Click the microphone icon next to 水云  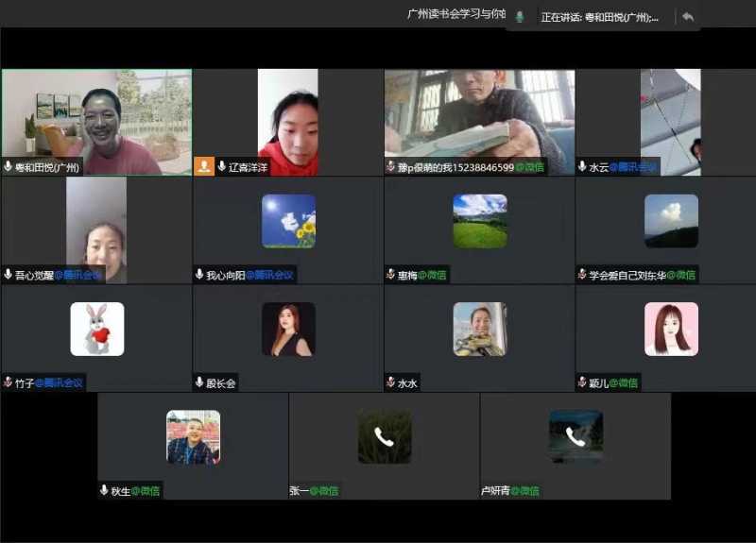click(x=582, y=167)
